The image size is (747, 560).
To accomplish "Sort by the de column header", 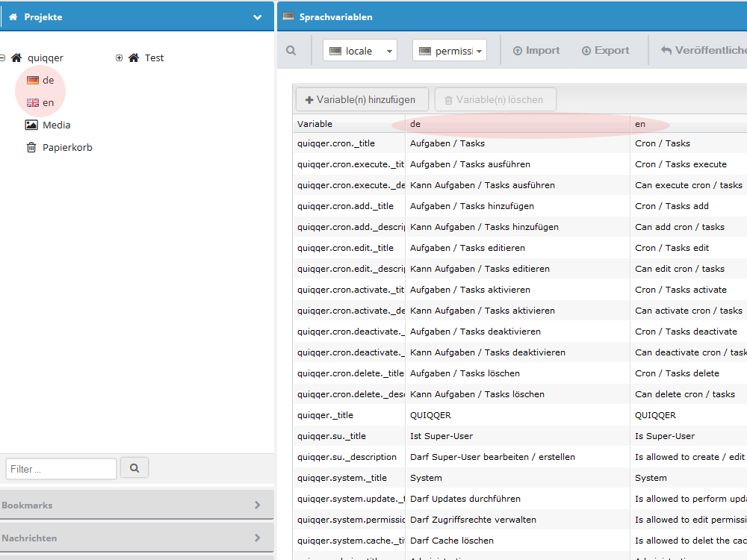I will pyautogui.click(x=518, y=124).
